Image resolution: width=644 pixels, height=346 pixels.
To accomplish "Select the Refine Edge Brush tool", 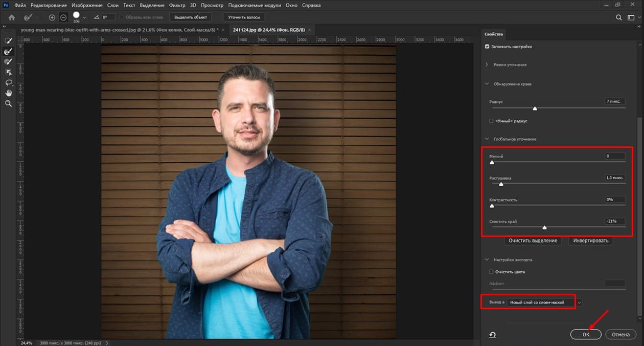I will (8, 51).
